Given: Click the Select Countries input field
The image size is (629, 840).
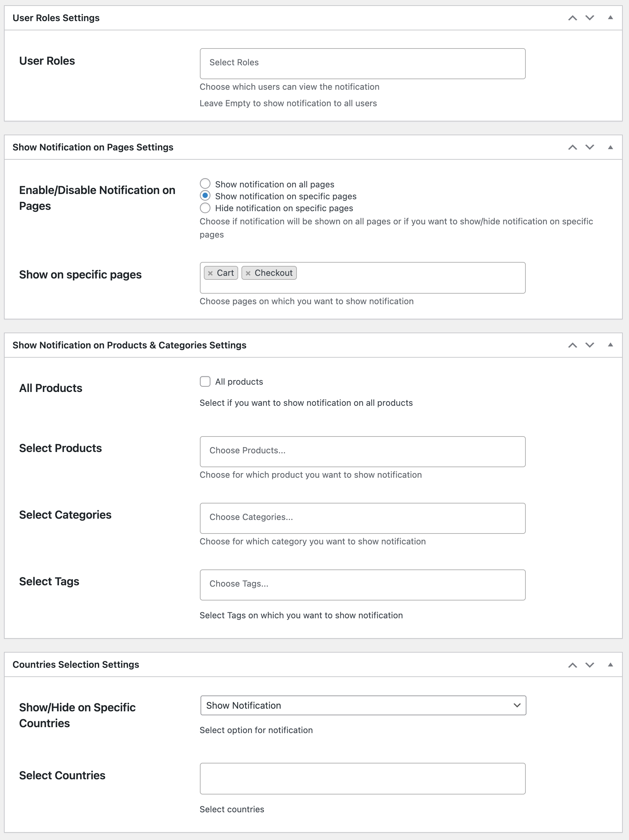Looking at the screenshot, I should click(x=362, y=778).
